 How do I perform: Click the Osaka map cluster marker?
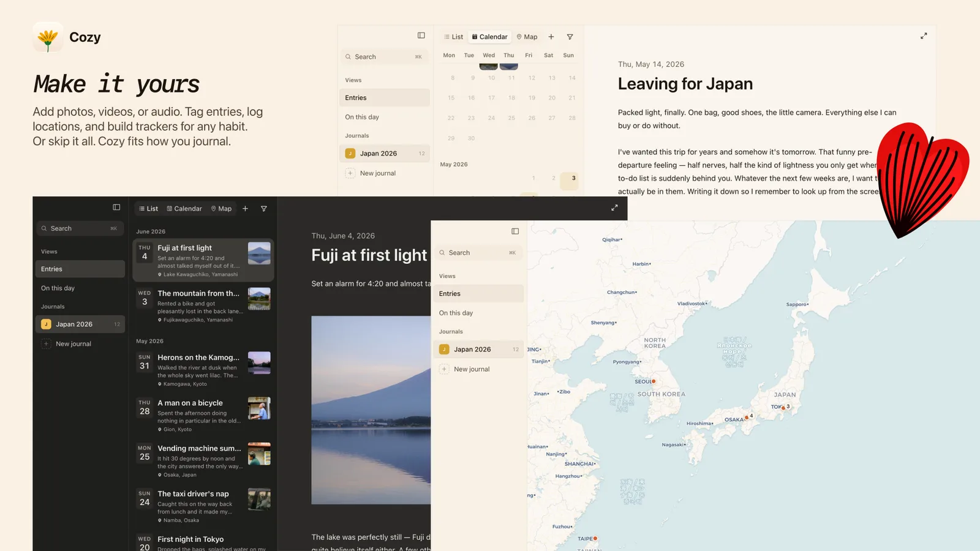point(747,418)
